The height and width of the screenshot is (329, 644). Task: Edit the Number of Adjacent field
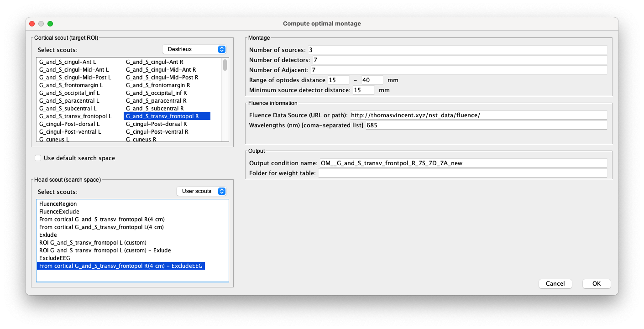tap(459, 70)
